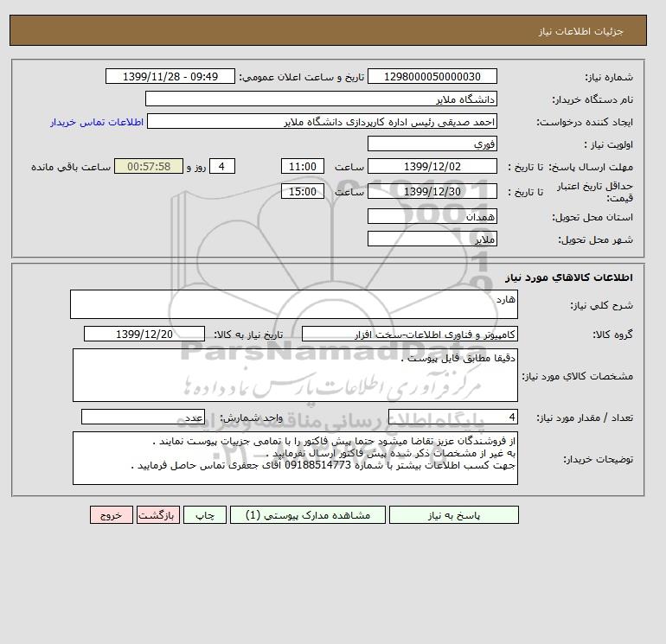The image size is (666, 644).
Task: Click the label 'شرح کلی نیاز:'
Action: (601, 305)
